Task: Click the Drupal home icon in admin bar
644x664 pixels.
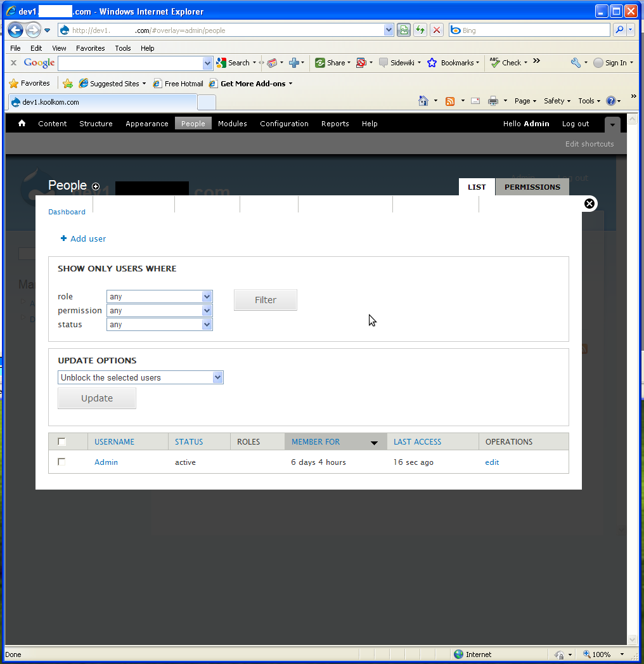Action: [22, 123]
